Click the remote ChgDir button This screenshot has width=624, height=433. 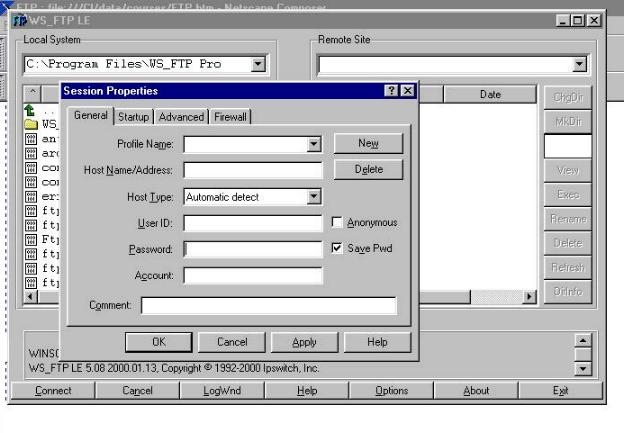[x=568, y=98]
